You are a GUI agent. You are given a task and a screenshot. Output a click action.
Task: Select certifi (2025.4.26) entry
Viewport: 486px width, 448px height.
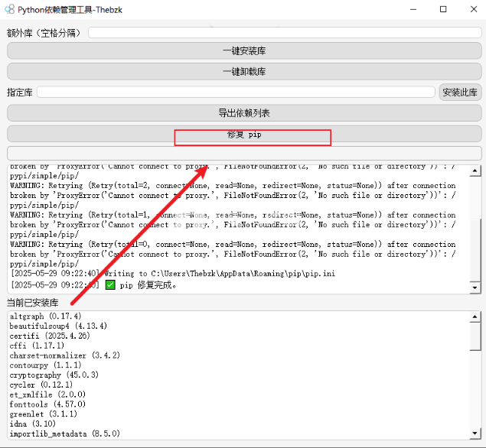pos(50,336)
